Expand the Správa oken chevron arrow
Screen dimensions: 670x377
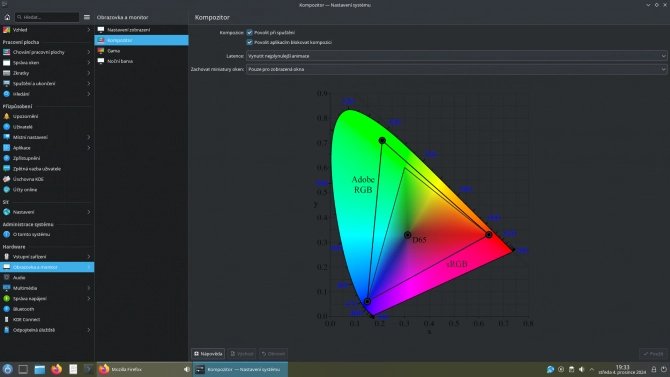[88, 62]
